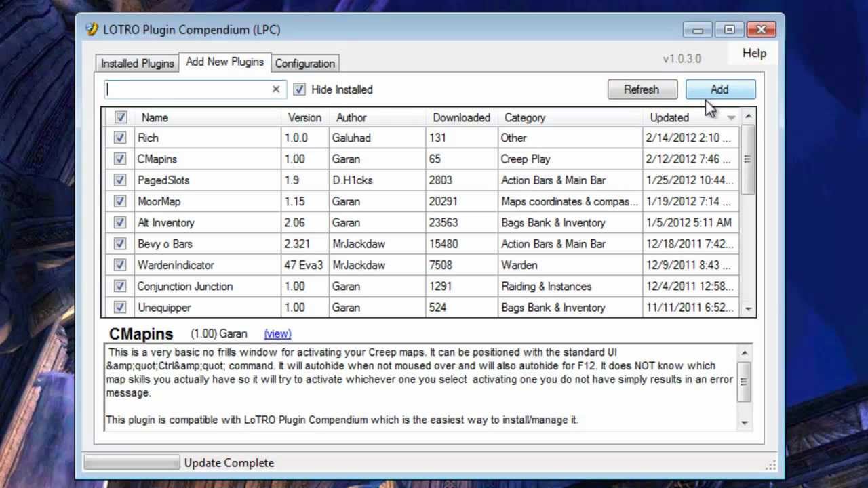The width and height of the screenshot is (868, 488).
Task: Sort by the Name column header
Action: click(208, 117)
